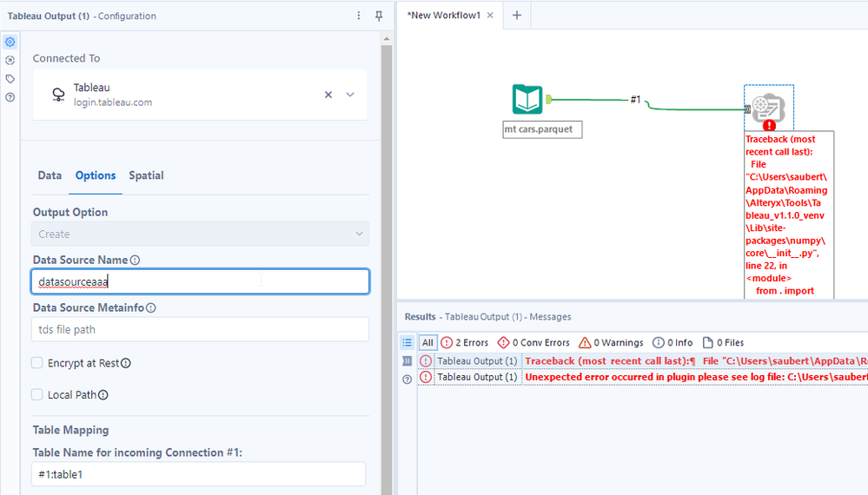
Task: Click the error icon on Traceback row
Action: [425, 361]
